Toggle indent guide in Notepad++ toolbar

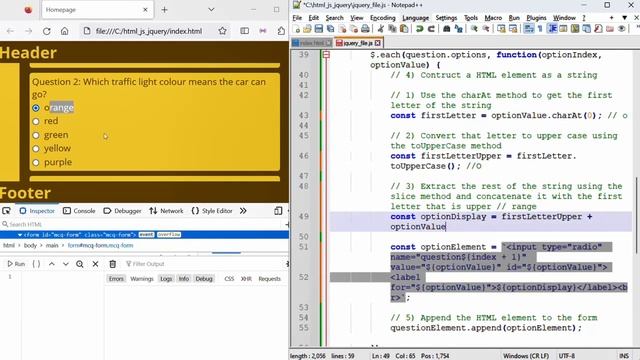coord(552,29)
